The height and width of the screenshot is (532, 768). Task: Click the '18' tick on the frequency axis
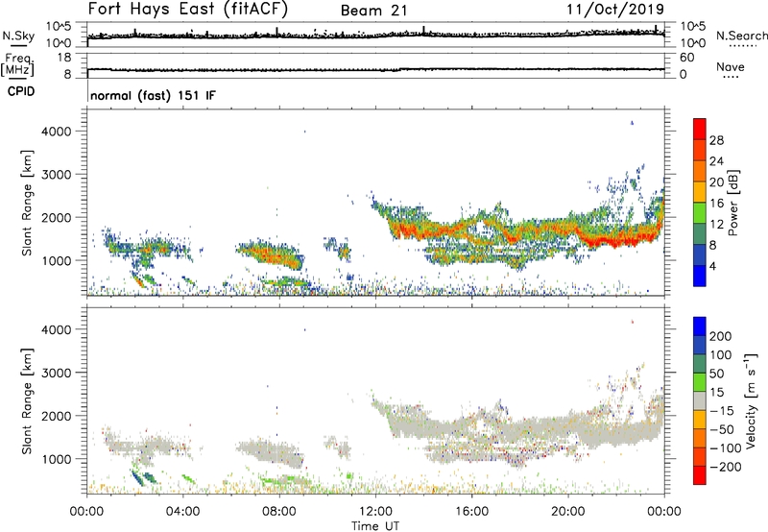(64, 58)
